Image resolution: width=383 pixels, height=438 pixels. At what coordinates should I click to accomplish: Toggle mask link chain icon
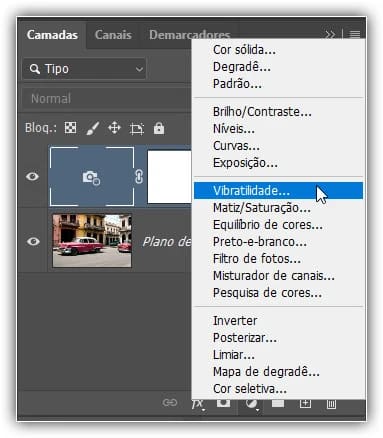139,177
